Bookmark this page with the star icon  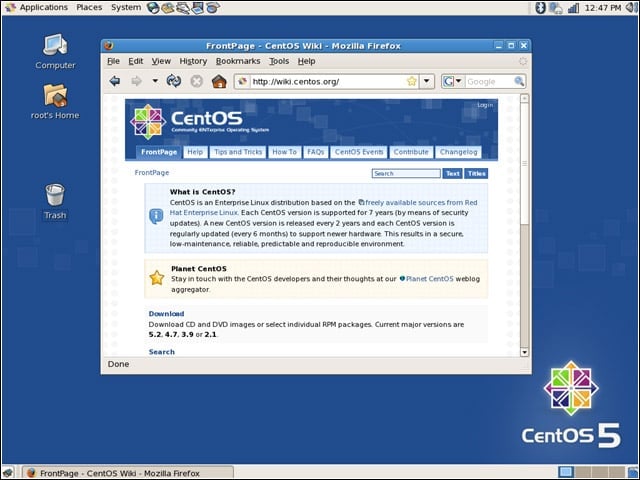pos(411,81)
